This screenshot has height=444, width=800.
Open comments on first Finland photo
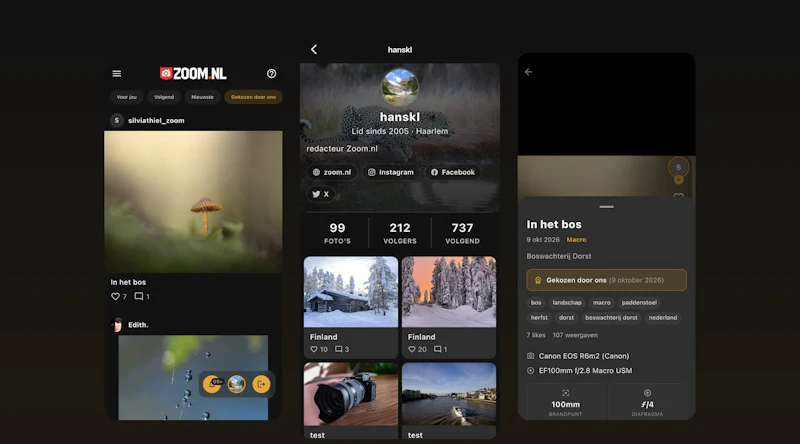click(338, 350)
